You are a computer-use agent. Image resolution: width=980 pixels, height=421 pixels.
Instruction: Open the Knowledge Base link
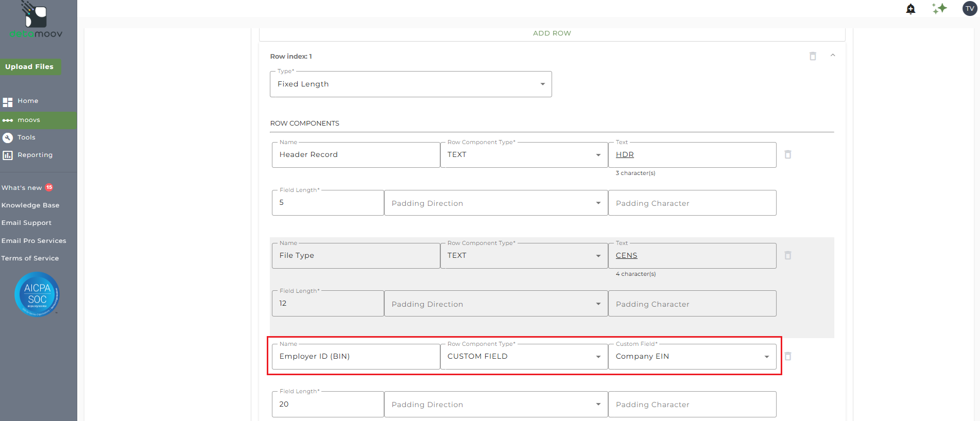pyautogui.click(x=30, y=205)
